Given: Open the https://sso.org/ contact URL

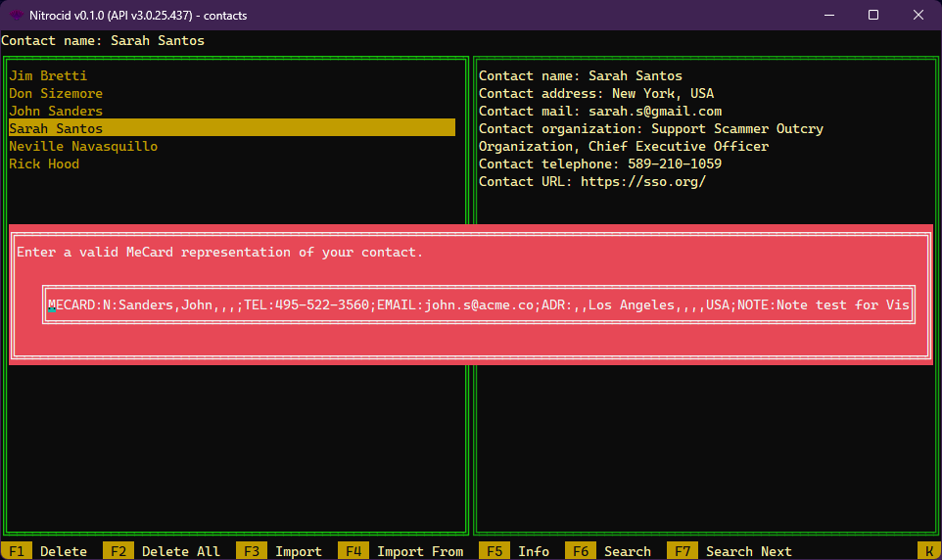Looking at the screenshot, I should pos(642,181).
